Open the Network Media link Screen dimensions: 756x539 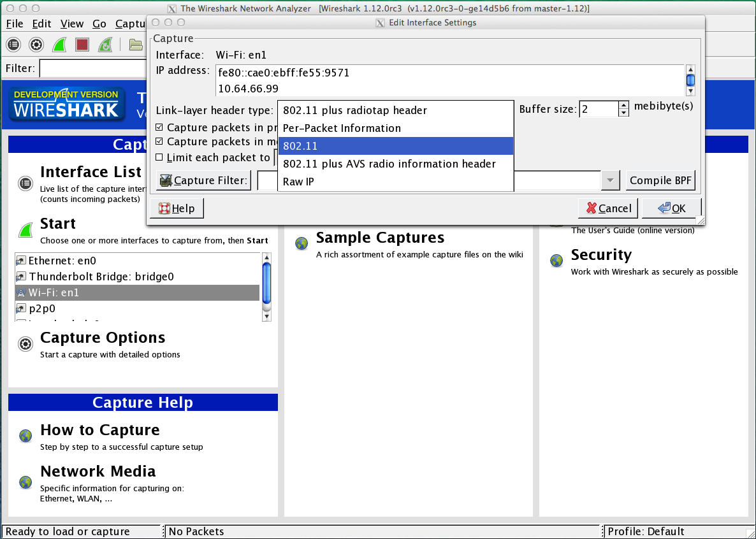pos(98,471)
